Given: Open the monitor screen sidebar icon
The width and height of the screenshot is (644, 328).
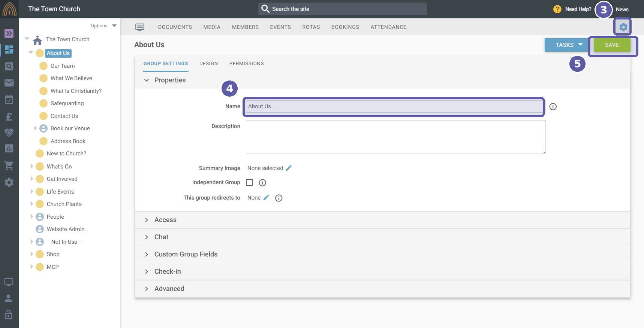Looking at the screenshot, I should click(x=9, y=282).
